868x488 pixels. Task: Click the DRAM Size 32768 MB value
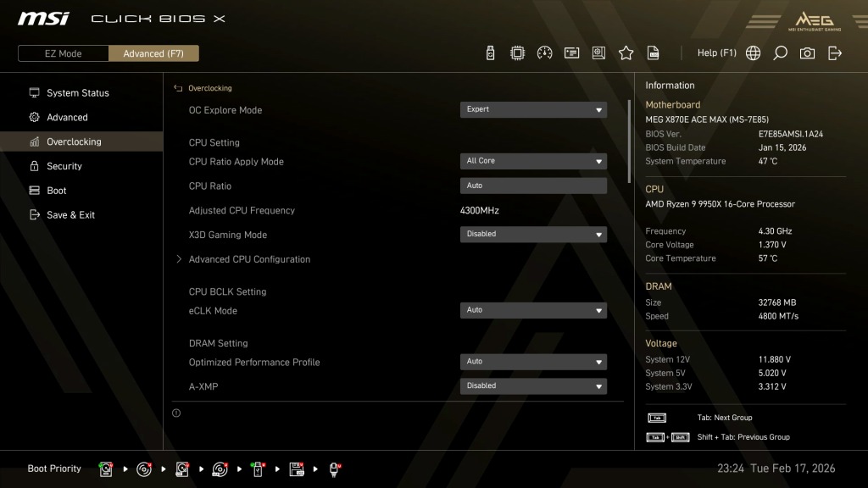777,302
